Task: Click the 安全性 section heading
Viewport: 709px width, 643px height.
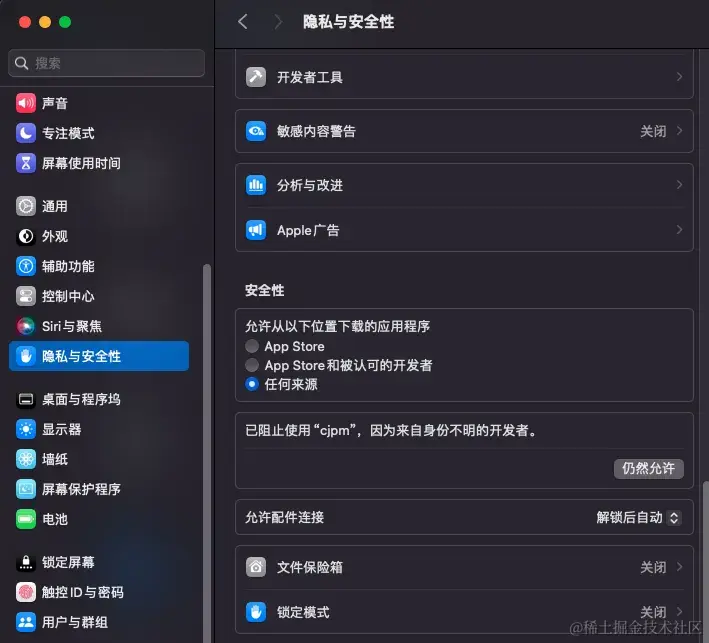Action: click(x=265, y=290)
